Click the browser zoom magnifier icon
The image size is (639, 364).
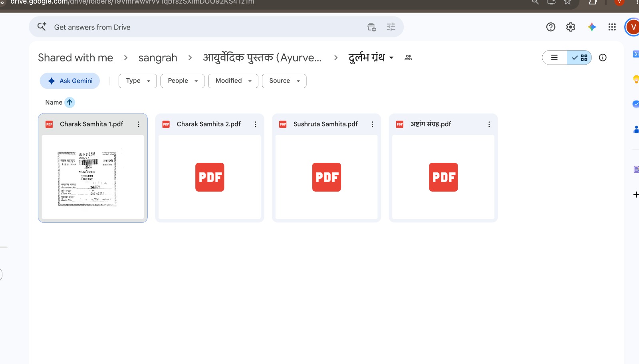tap(535, 2)
